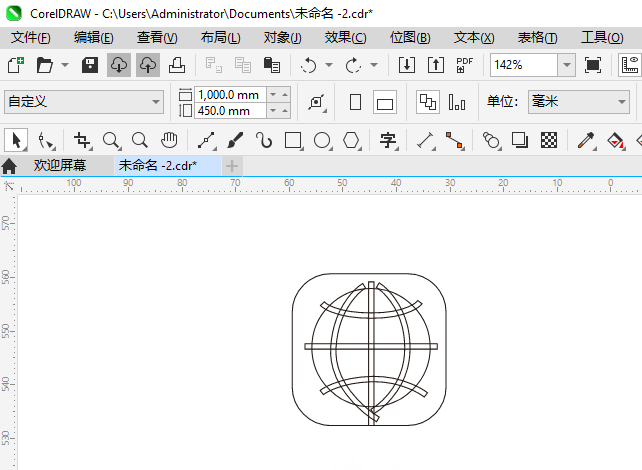
Task: Open a file using the folder icon
Action: (44, 65)
